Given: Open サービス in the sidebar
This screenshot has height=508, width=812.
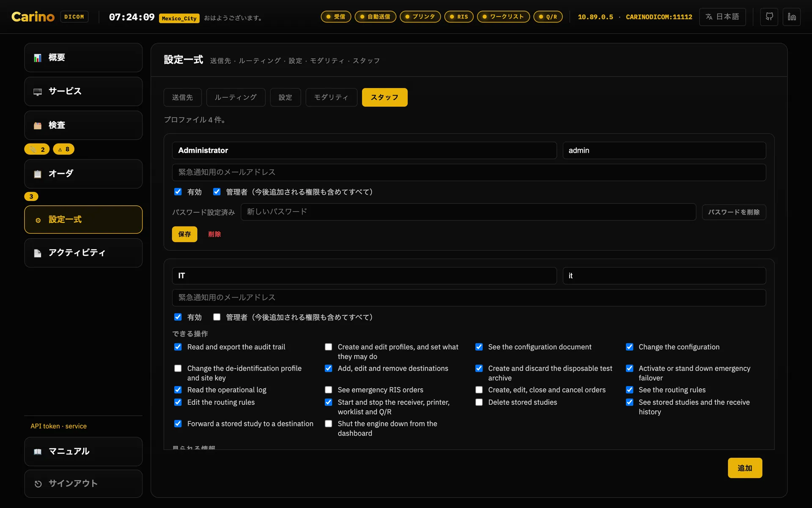Looking at the screenshot, I should [83, 91].
